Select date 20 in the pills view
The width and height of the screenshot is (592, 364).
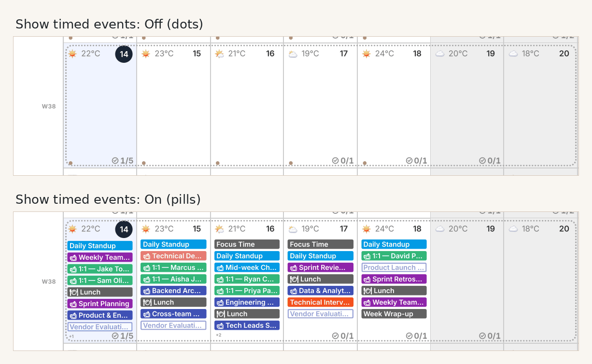[x=564, y=229]
